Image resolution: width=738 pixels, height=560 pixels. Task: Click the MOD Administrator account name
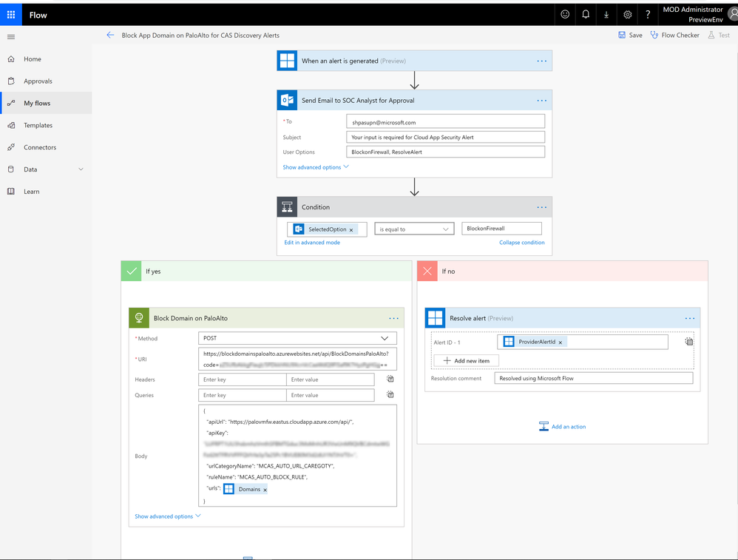[693, 10]
